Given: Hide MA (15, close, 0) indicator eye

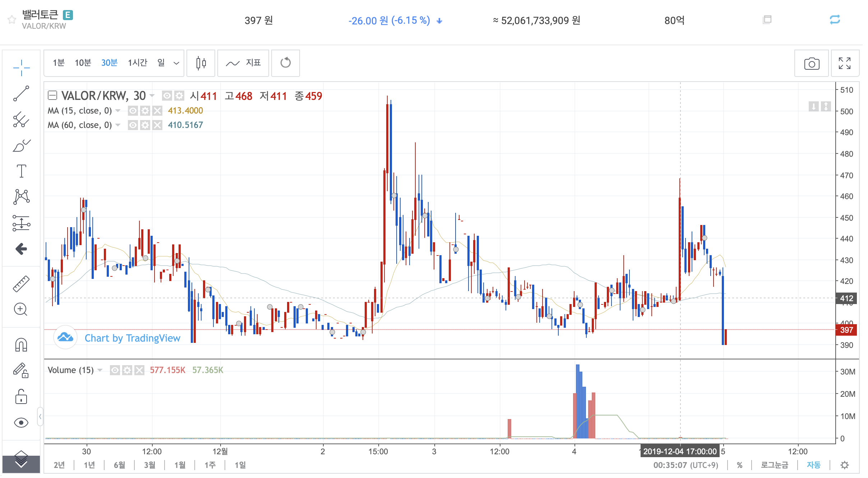Looking at the screenshot, I should (x=133, y=111).
